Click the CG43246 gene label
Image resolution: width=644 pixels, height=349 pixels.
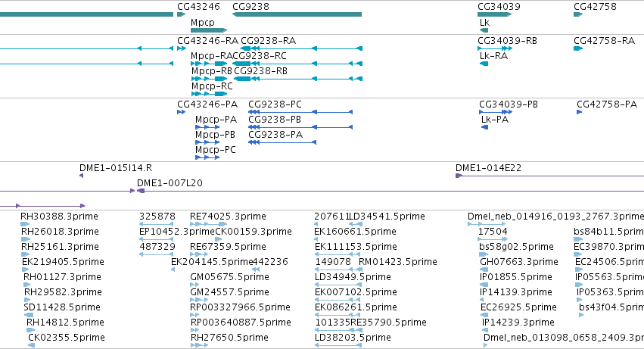(198, 7)
